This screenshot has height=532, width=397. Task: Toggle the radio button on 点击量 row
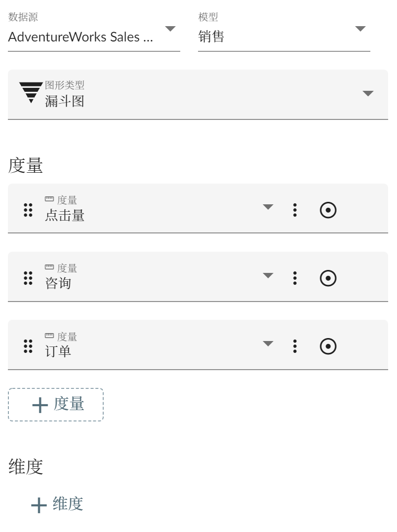tap(328, 210)
